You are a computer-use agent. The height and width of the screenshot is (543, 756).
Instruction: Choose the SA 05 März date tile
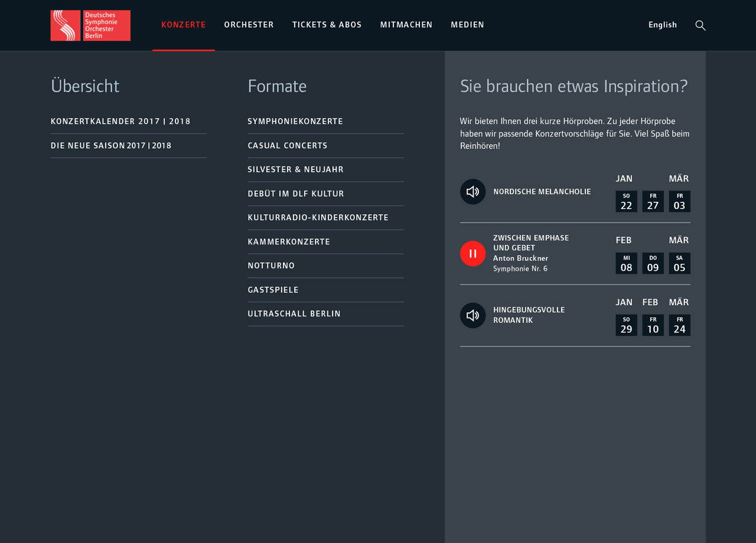click(679, 263)
